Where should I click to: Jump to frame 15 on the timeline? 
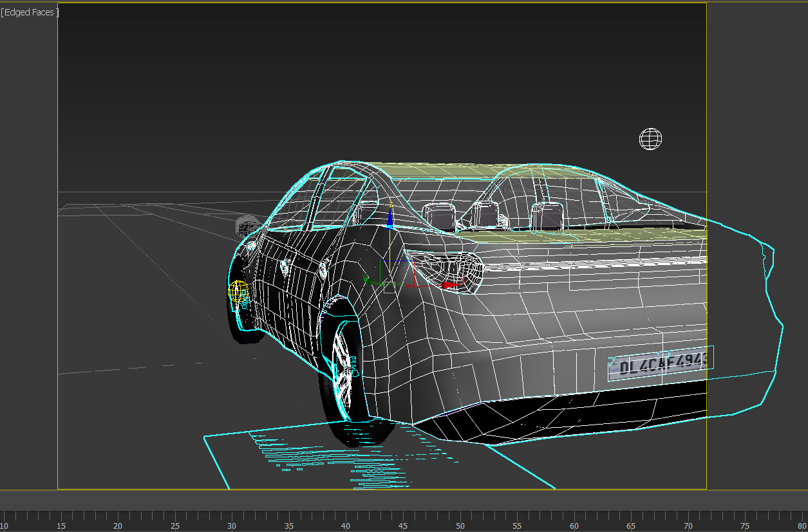[61, 517]
